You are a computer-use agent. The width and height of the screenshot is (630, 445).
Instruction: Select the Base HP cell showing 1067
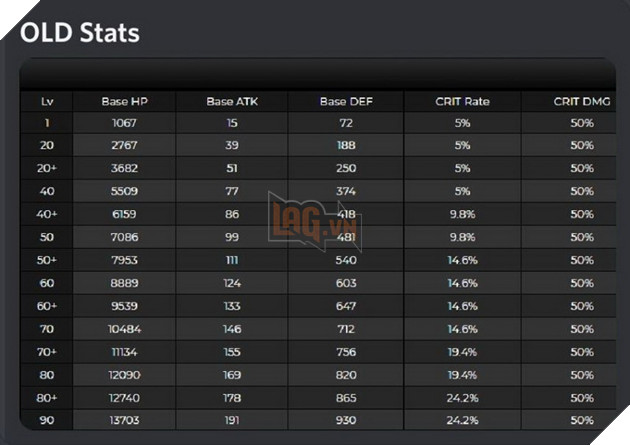click(124, 123)
